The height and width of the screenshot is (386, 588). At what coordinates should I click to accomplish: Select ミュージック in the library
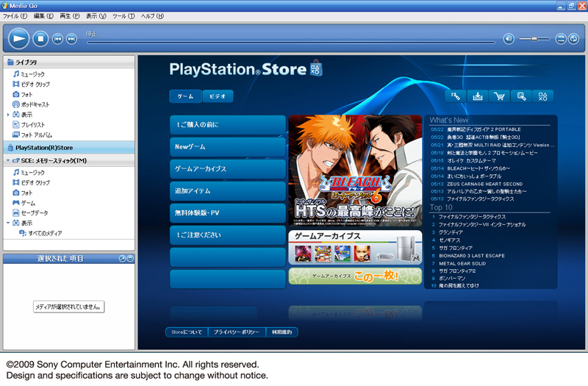pyautogui.click(x=29, y=74)
